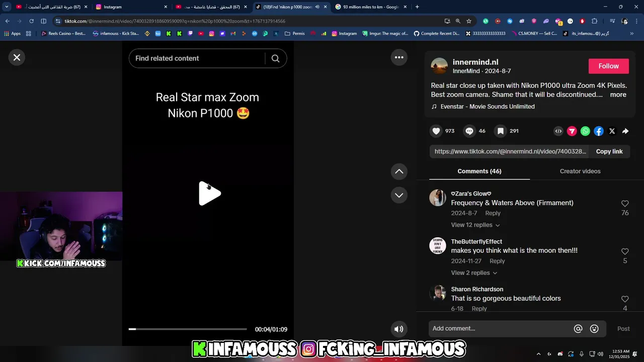Open the Apps bookmark shortcut
This screenshot has width=644, height=362.
pos(13,34)
